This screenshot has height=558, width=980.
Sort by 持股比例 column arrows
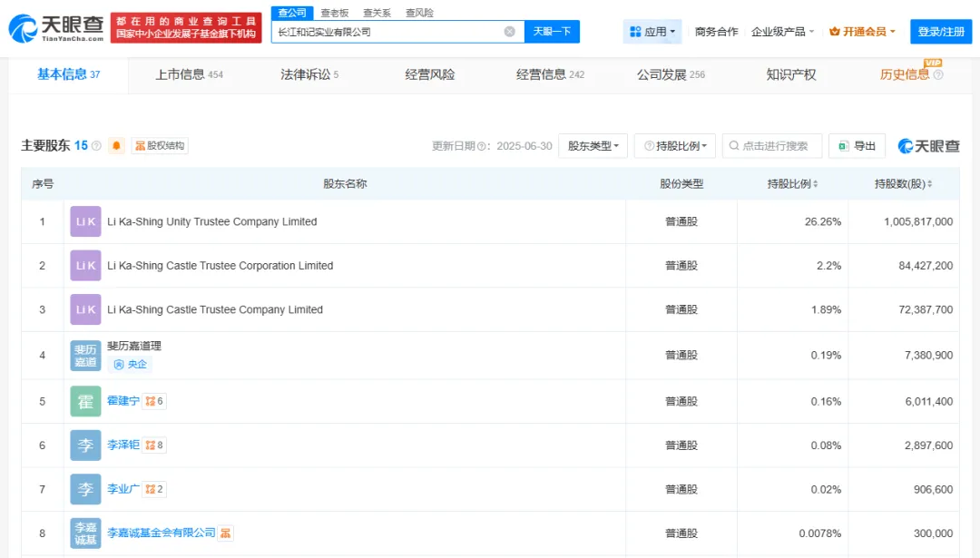[816, 184]
